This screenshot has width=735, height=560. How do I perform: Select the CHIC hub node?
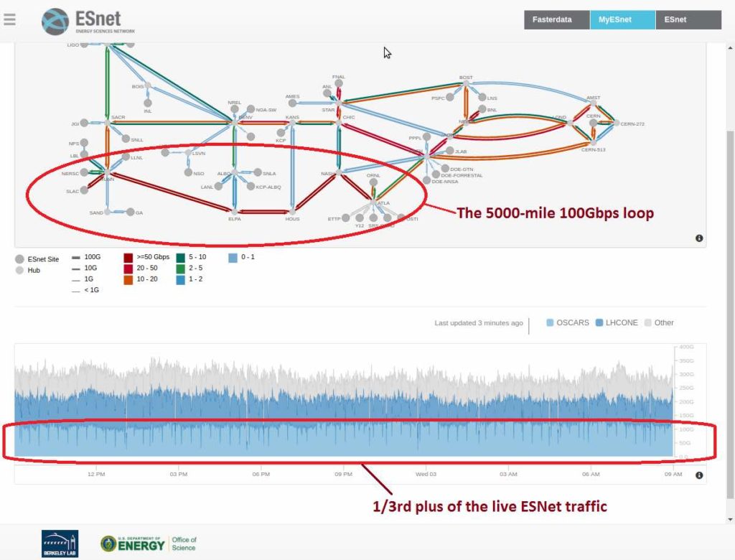click(x=339, y=123)
